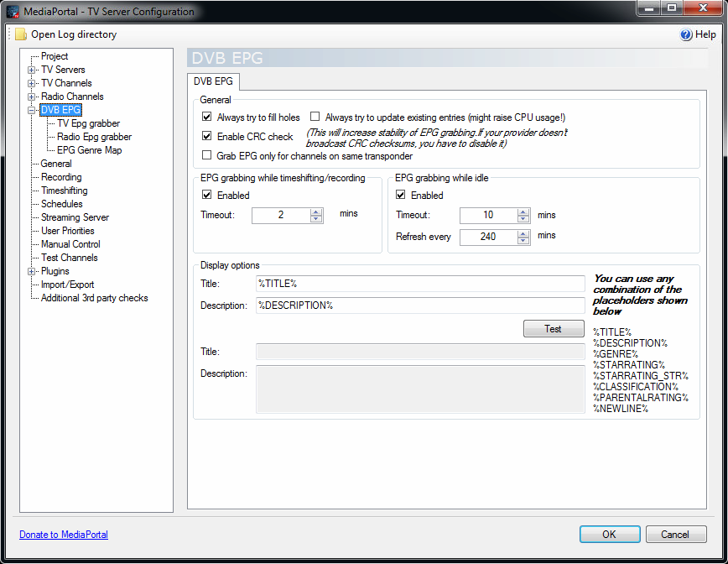Select Streaming Server in the tree
Screen dimensions: 728x564
[75, 218]
